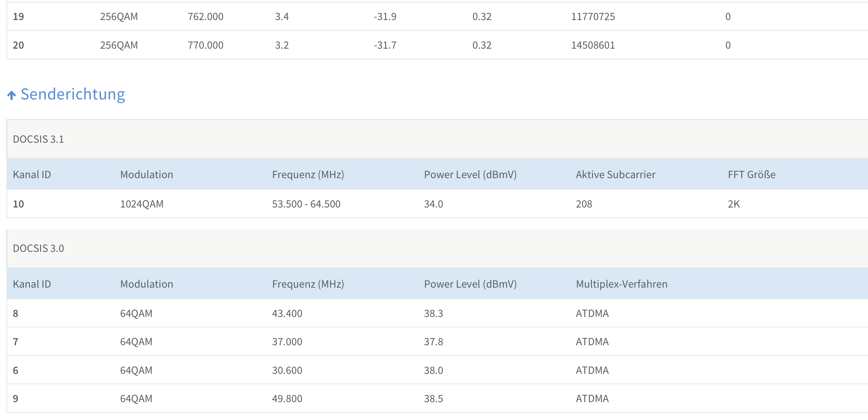Click Aktive Subcarrier column header
Screen dimensions: 868x420
[x=615, y=175]
